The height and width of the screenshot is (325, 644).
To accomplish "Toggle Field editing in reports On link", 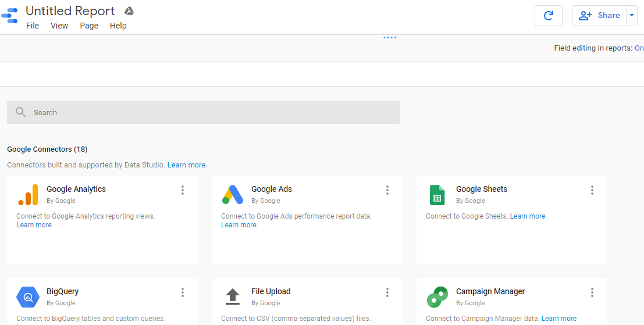I will [x=639, y=48].
